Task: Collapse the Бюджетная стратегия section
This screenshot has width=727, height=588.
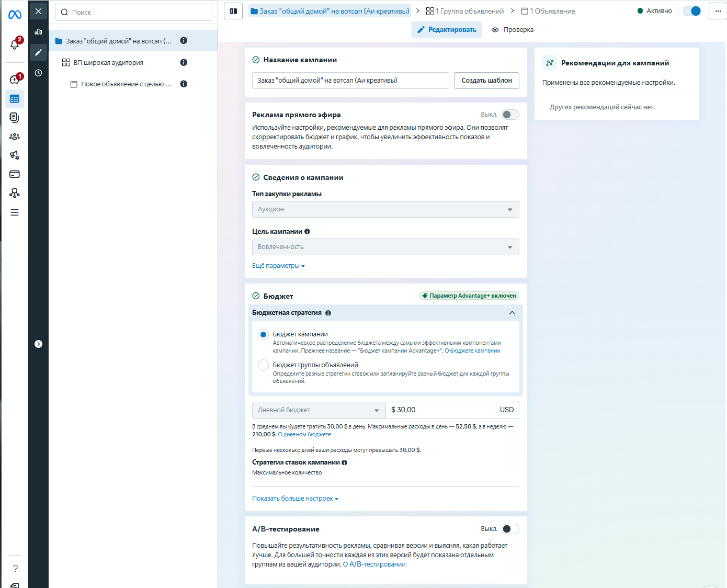Action: [512, 313]
